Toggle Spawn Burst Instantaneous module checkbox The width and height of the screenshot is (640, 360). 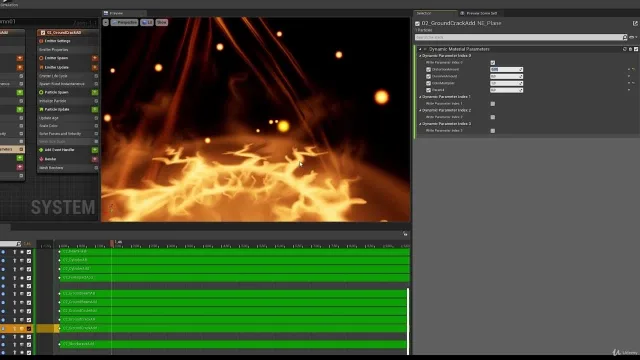pyautogui.click(x=96, y=84)
